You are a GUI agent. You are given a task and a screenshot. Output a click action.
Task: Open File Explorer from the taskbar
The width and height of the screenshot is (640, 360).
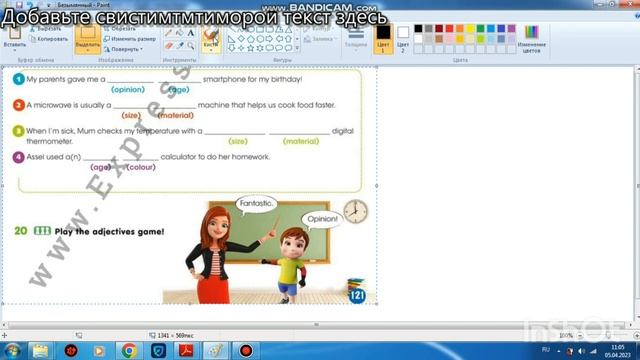click(40, 351)
